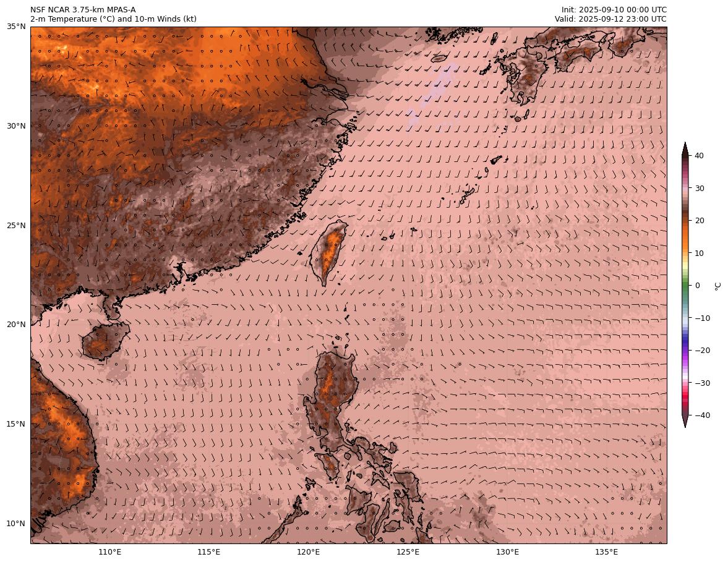The width and height of the screenshot is (728, 562).
Task: Click the island of Taiwan on the map
Action: click(x=329, y=250)
